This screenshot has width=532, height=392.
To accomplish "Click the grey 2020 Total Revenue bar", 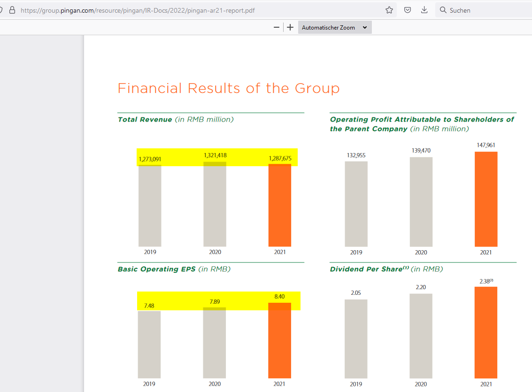I will coord(215,207).
